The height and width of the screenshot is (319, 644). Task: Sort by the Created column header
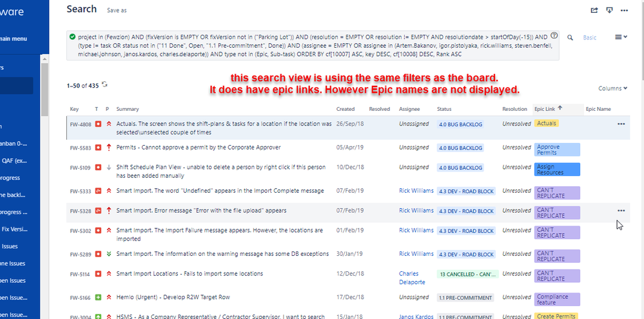click(x=345, y=109)
